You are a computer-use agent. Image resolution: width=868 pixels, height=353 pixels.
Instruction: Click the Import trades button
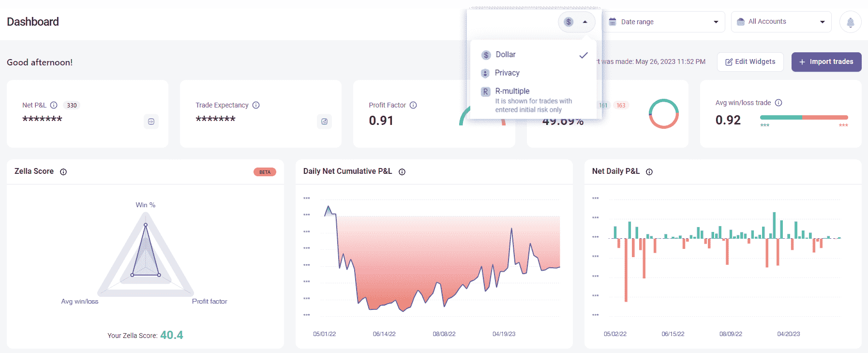point(826,62)
